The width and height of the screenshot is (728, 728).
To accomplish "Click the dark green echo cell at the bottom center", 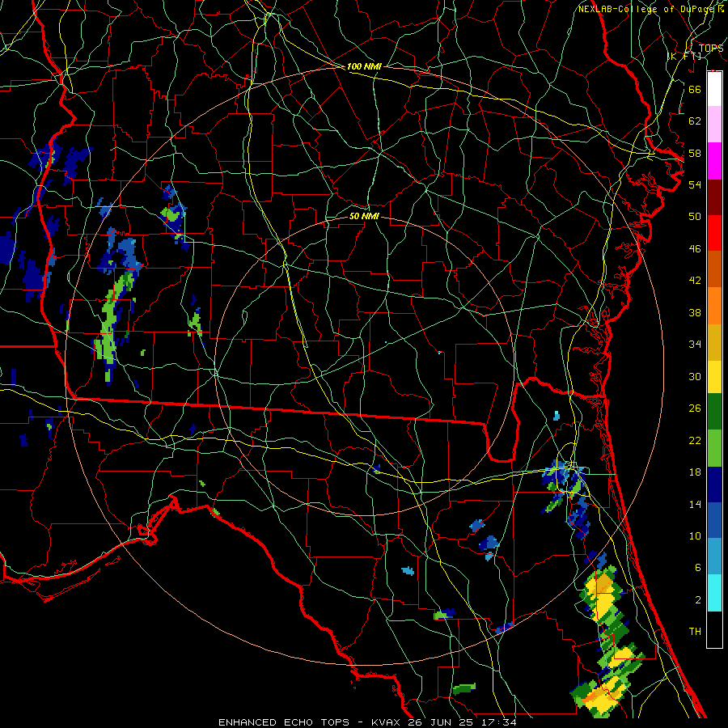I will 463,688.
